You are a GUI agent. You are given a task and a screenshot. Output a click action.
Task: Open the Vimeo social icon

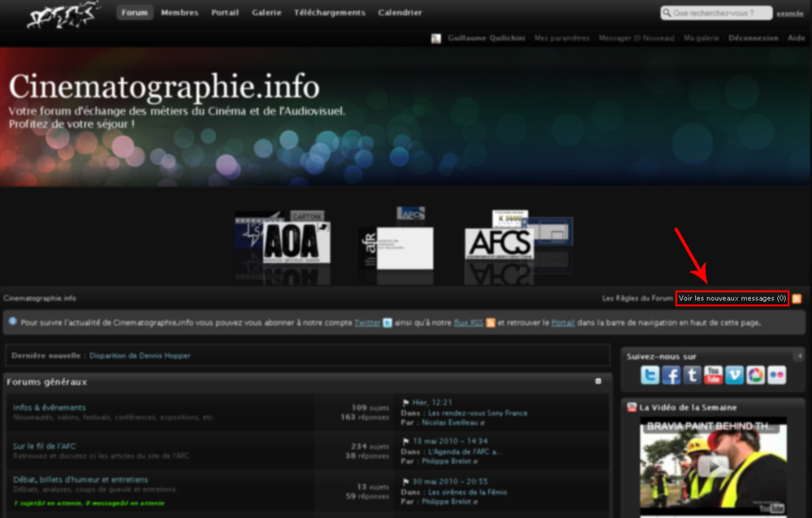(x=734, y=375)
